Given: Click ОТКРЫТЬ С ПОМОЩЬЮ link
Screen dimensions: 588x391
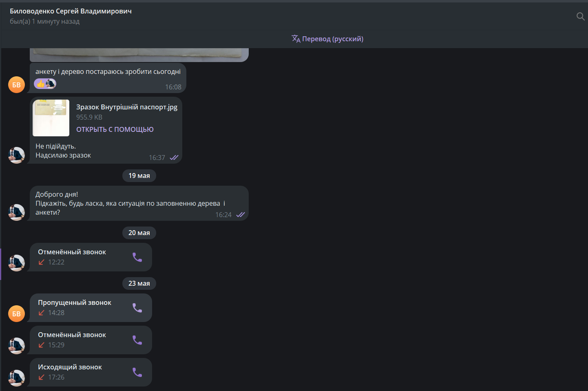Looking at the screenshot, I should pos(115,129).
